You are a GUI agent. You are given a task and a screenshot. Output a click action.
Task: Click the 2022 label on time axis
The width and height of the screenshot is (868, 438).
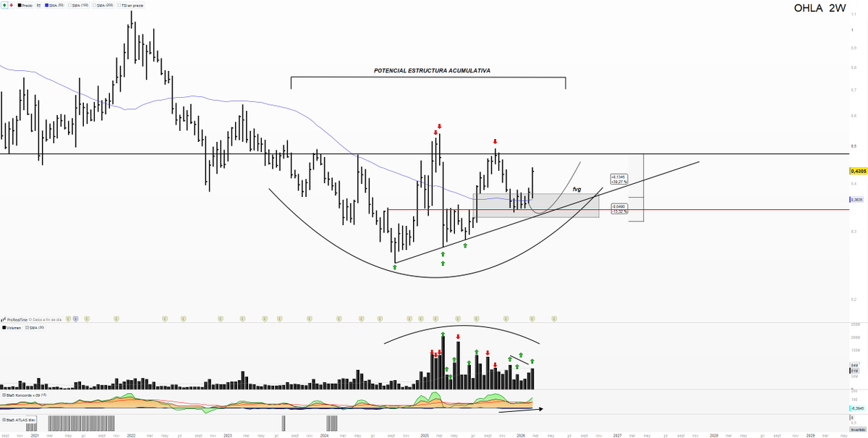point(131,435)
